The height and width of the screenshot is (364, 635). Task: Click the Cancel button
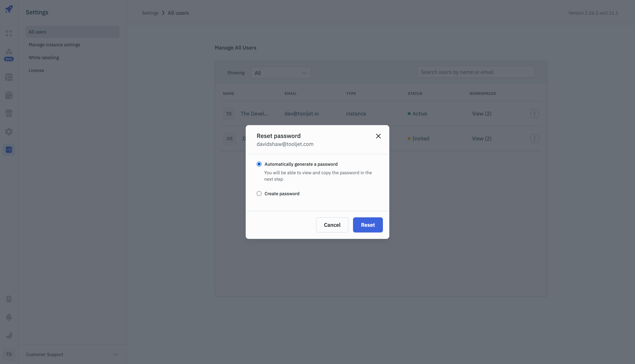(x=332, y=225)
